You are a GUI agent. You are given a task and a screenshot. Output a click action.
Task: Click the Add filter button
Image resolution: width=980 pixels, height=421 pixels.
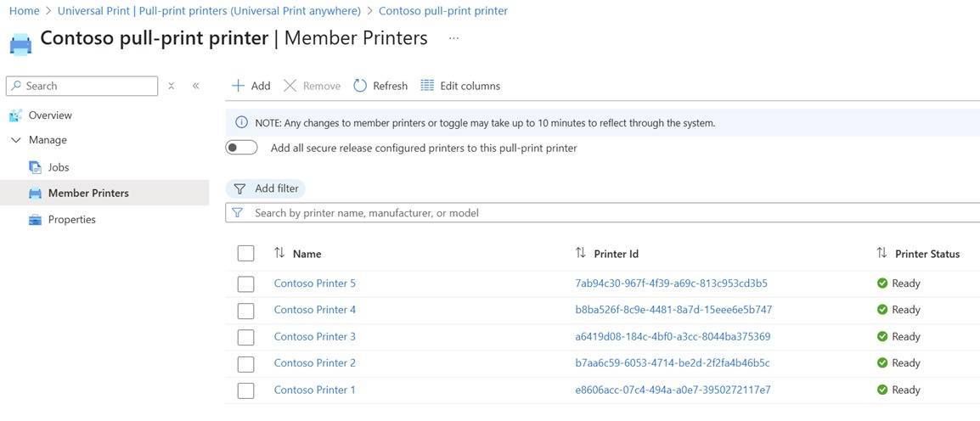(x=266, y=188)
